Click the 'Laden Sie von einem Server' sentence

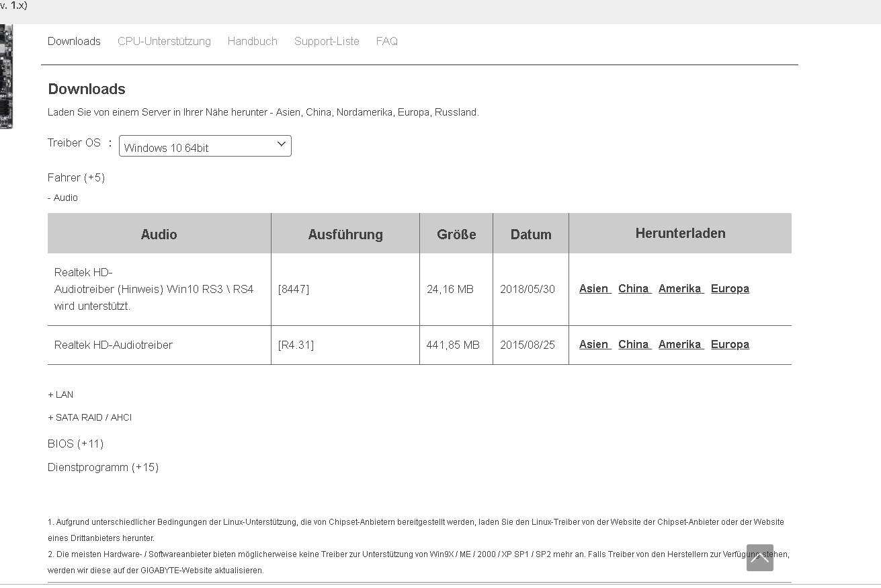(263, 112)
